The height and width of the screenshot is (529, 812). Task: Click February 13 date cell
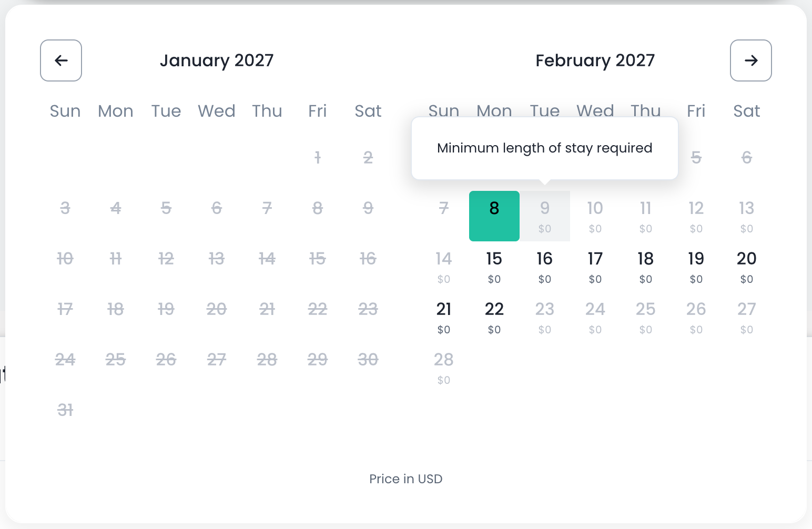(747, 216)
